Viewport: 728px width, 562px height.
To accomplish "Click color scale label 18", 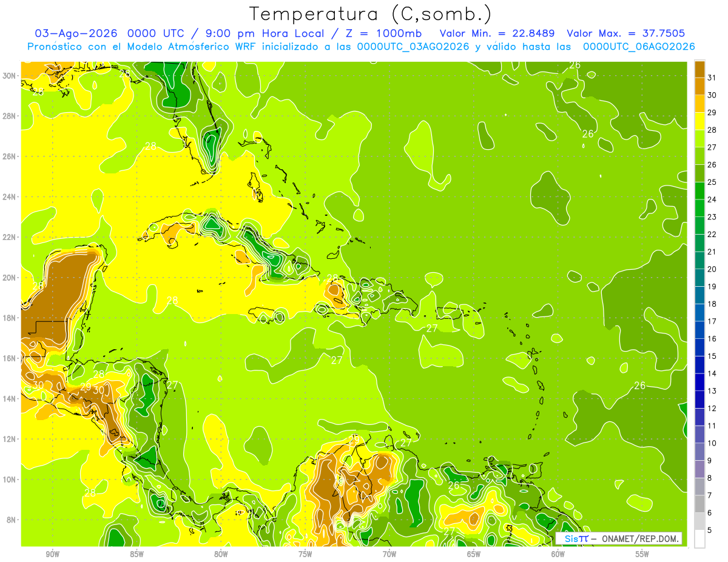I will tap(712, 304).
